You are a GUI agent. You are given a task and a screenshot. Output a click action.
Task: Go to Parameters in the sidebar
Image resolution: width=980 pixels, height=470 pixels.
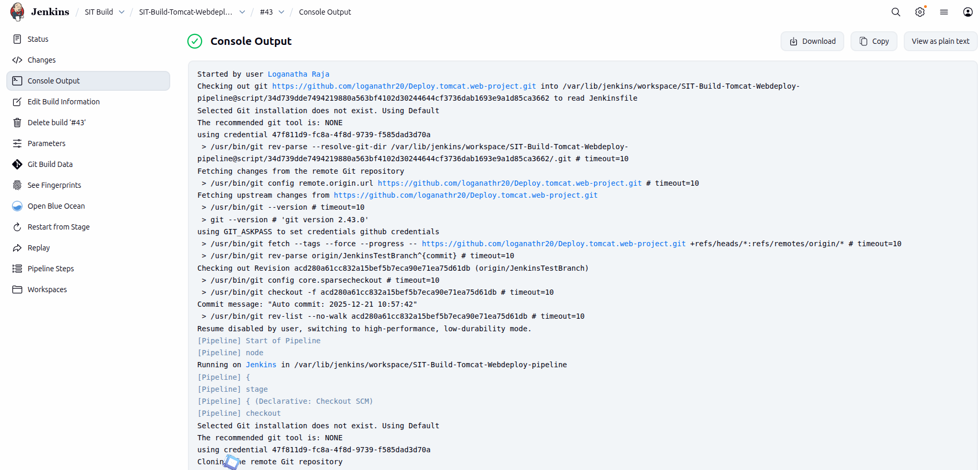coord(46,143)
